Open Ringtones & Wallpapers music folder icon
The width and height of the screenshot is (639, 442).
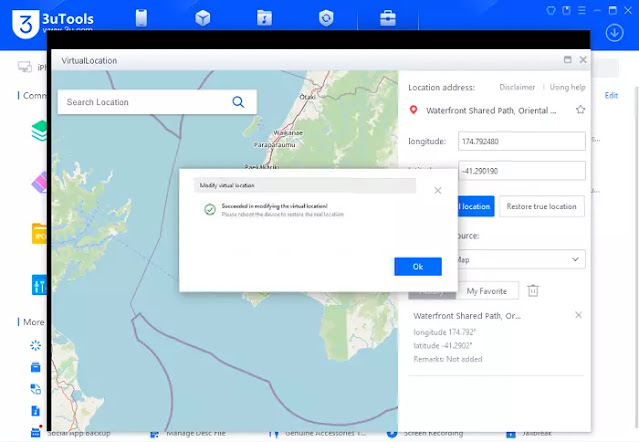click(264, 18)
